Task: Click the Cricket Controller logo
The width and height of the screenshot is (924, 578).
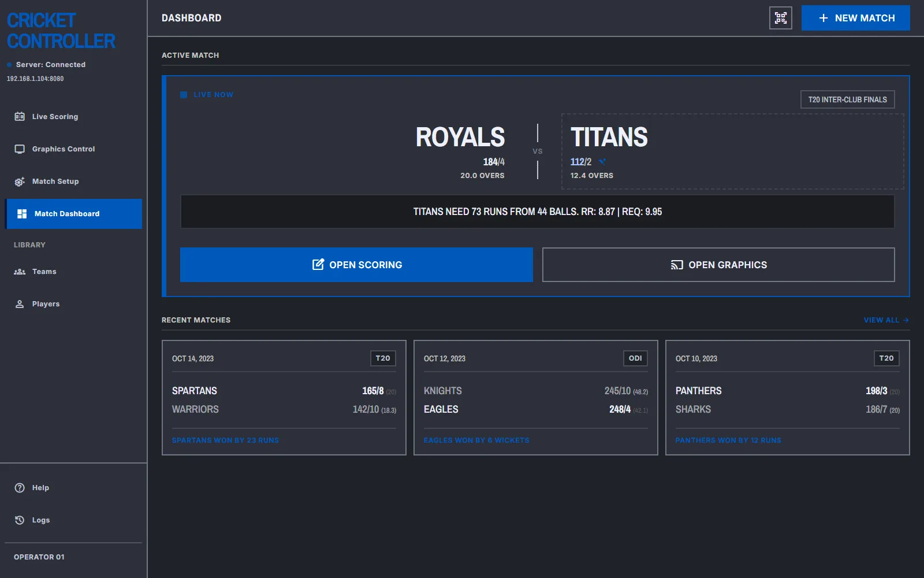Action: coord(61,31)
